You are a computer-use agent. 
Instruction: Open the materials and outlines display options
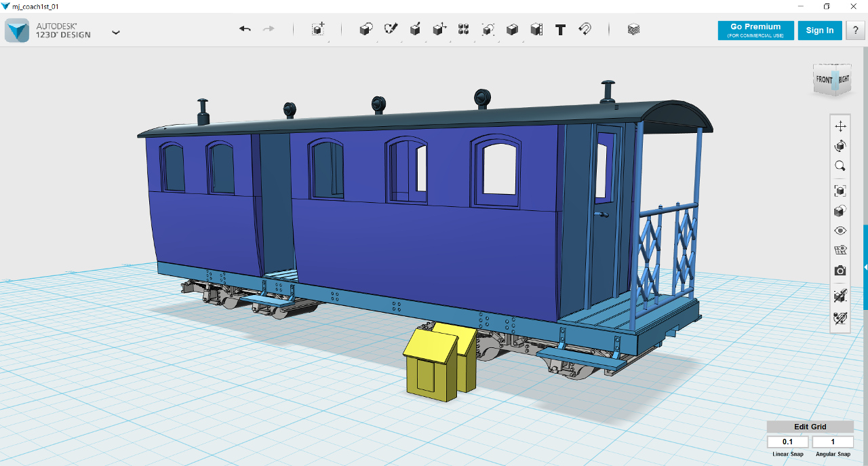840,211
